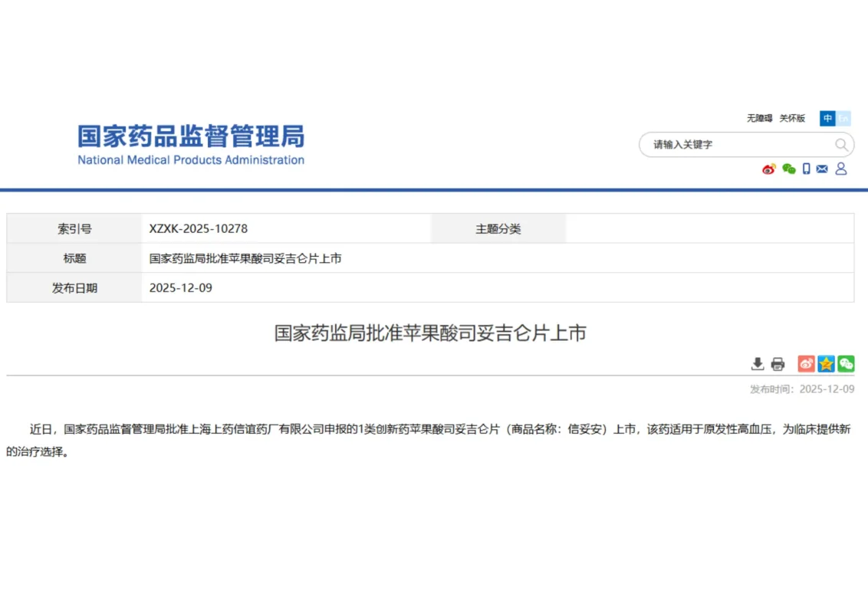Switch language to En
The width and height of the screenshot is (868, 613).
tap(842, 118)
